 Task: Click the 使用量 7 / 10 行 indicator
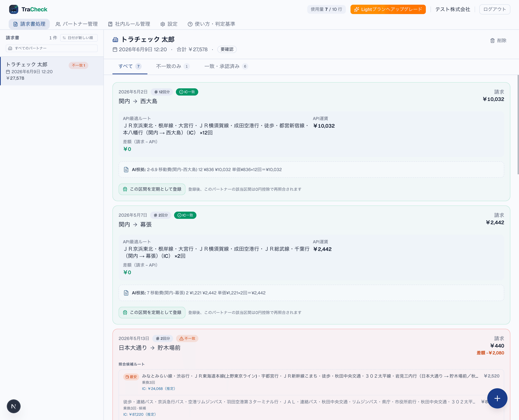pyautogui.click(x=326, y=9)
